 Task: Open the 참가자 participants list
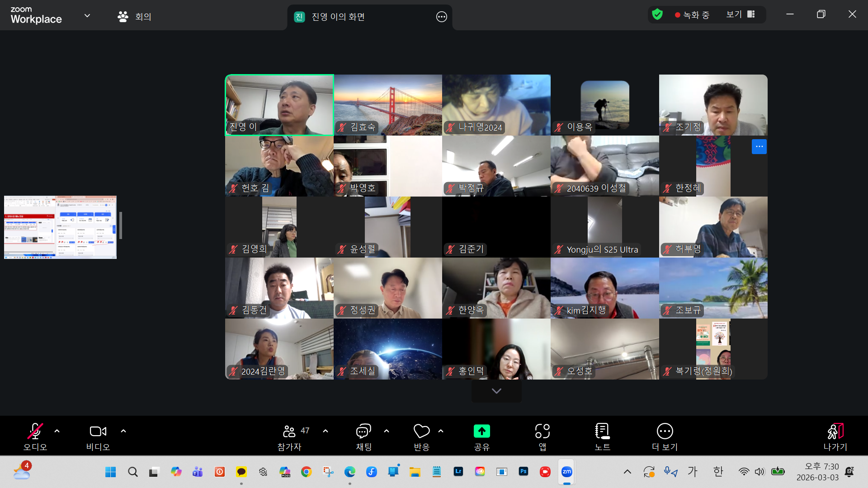(289, 432)
